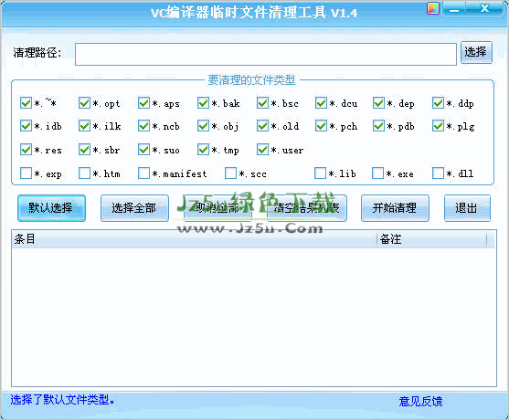Uncheck the *.idb checkbox

(26, 125)
